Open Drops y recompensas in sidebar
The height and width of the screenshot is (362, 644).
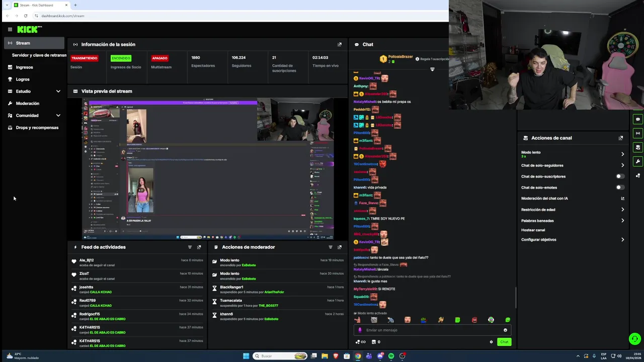[37, 128]
